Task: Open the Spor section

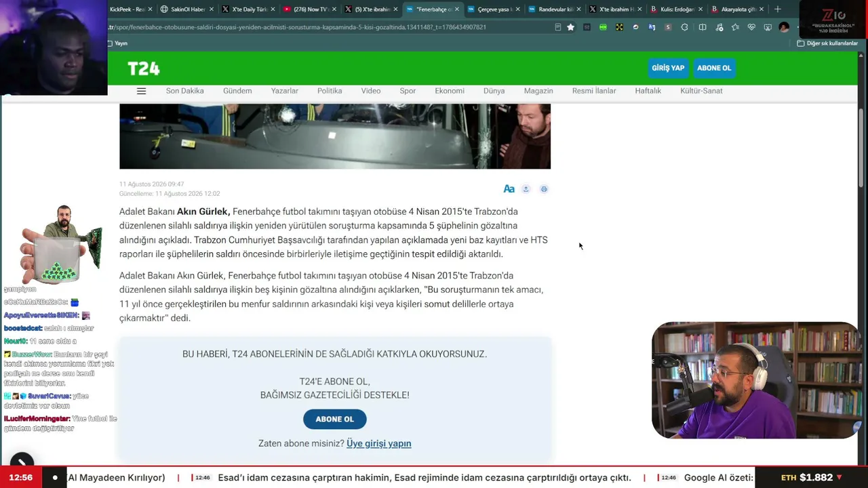Action: point(408,91)
